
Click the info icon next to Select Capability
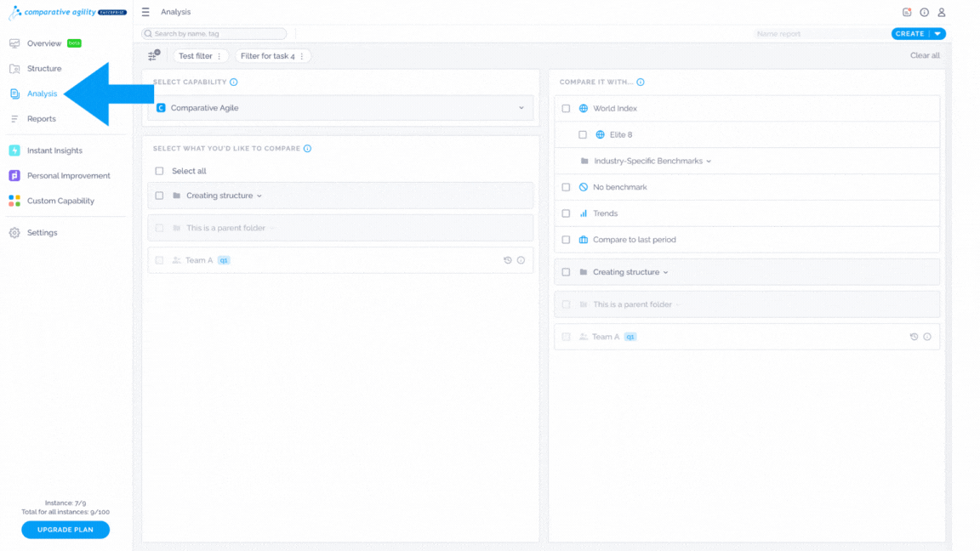coord(234,82)
